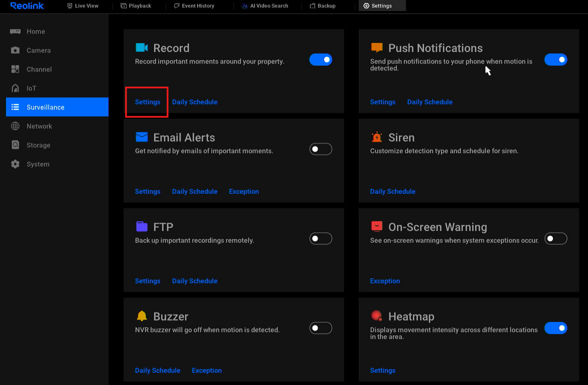This screenshot has height=385, width=588.
Task: Click the Reolink logo
Action: (27, 6)
